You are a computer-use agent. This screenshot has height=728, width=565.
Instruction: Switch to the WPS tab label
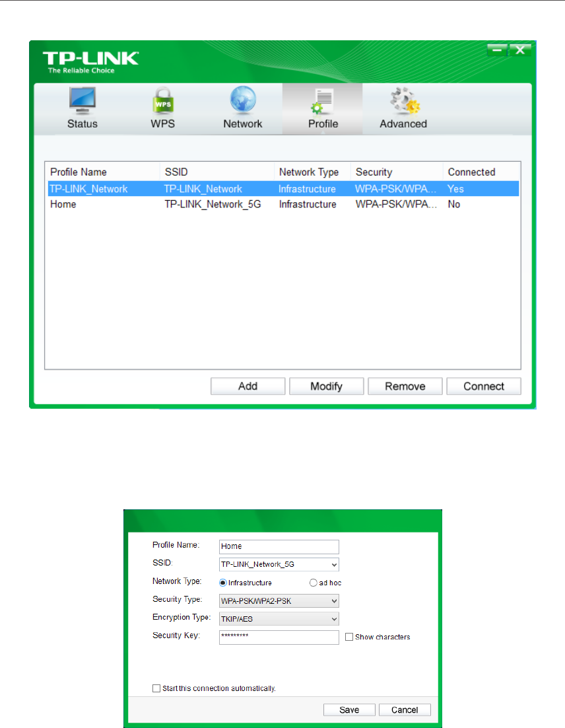(x=163, y=124)
